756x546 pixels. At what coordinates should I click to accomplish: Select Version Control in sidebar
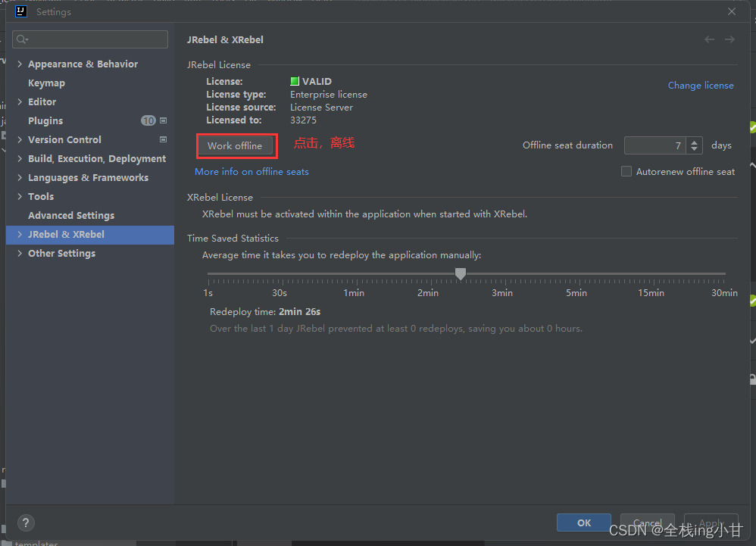coord(64,139)
